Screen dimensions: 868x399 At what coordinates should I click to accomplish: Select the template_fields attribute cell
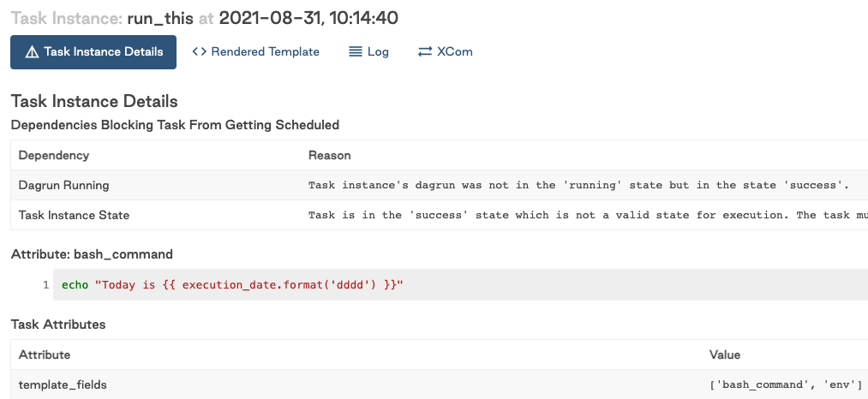click(61, 385)
